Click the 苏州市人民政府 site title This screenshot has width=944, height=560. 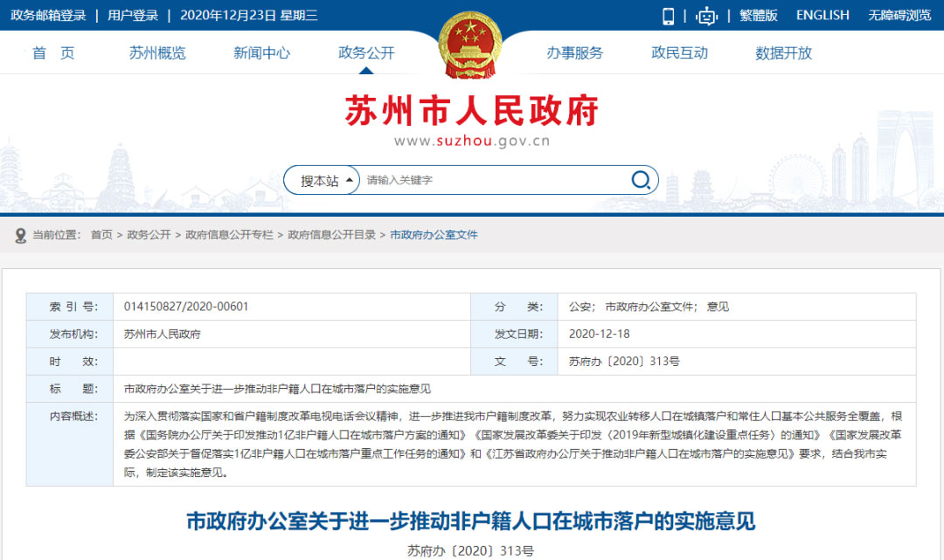point(472,110)
